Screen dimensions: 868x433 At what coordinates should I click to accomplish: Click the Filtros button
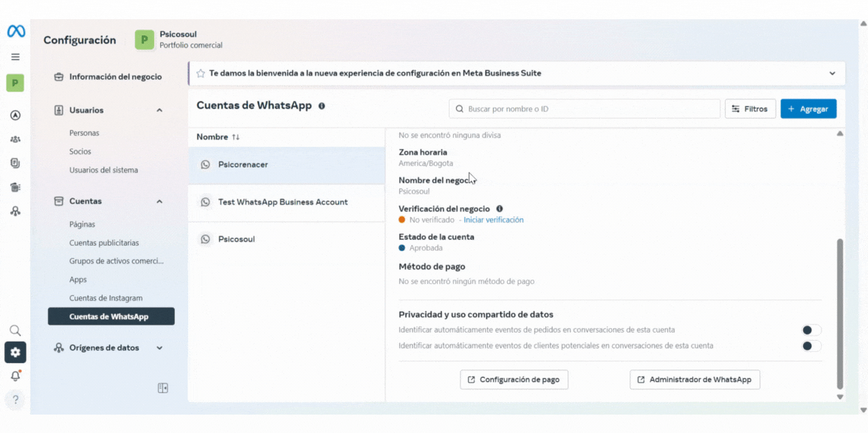click(750, 109)
